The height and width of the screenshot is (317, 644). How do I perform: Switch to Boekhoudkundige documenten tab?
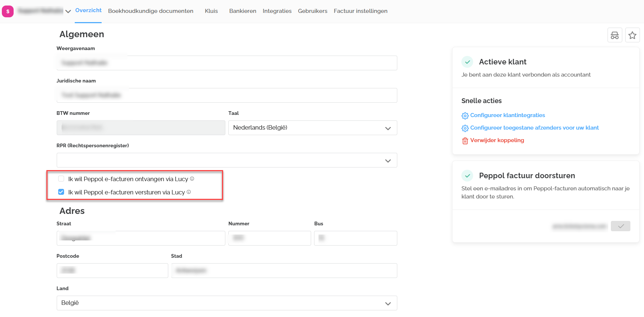(x=151, y=11)
